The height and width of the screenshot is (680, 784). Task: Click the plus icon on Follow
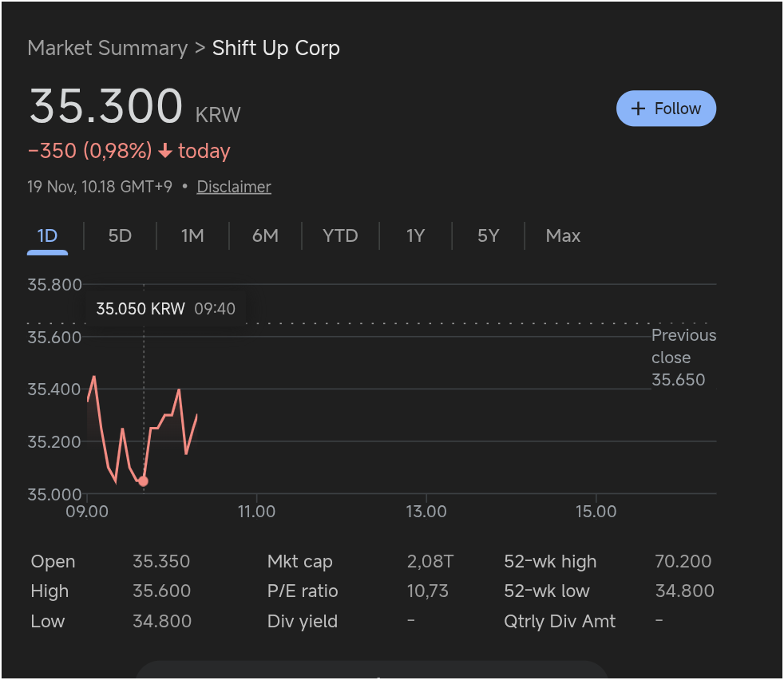click(638, 109)
